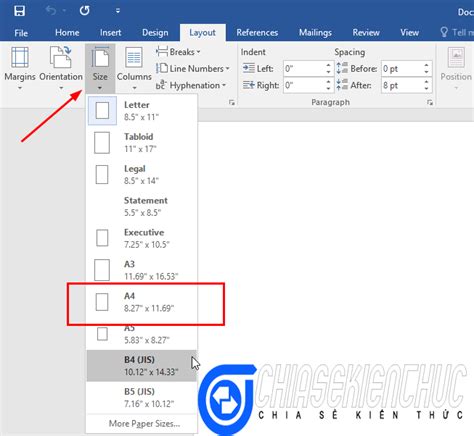This screenshot has height=436, width=474.
Task: Click the Spacing After input field
Action: click(402, 85)
